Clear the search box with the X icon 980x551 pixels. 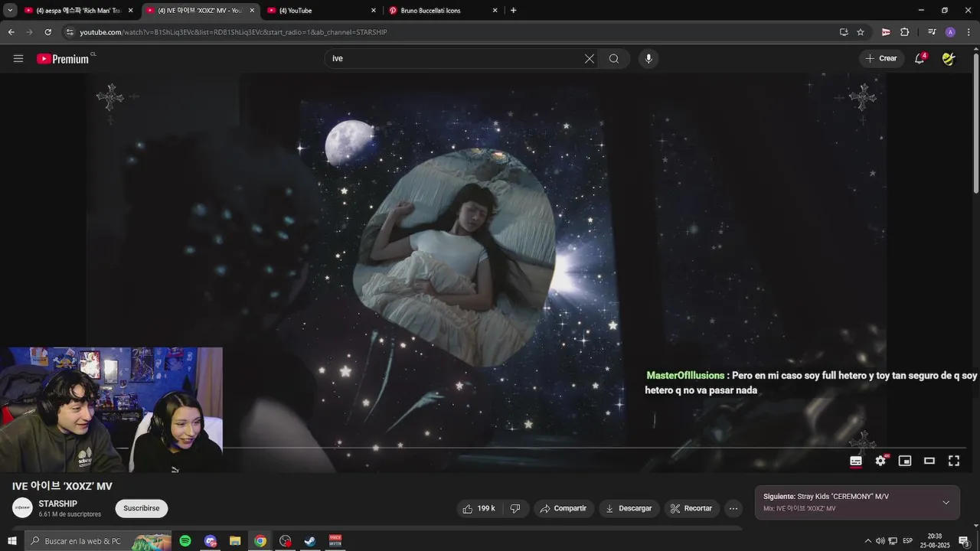590,58
